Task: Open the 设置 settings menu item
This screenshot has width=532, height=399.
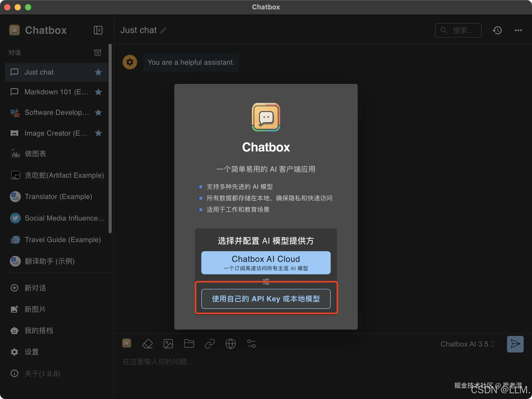Action: click(x=31, y=352)
